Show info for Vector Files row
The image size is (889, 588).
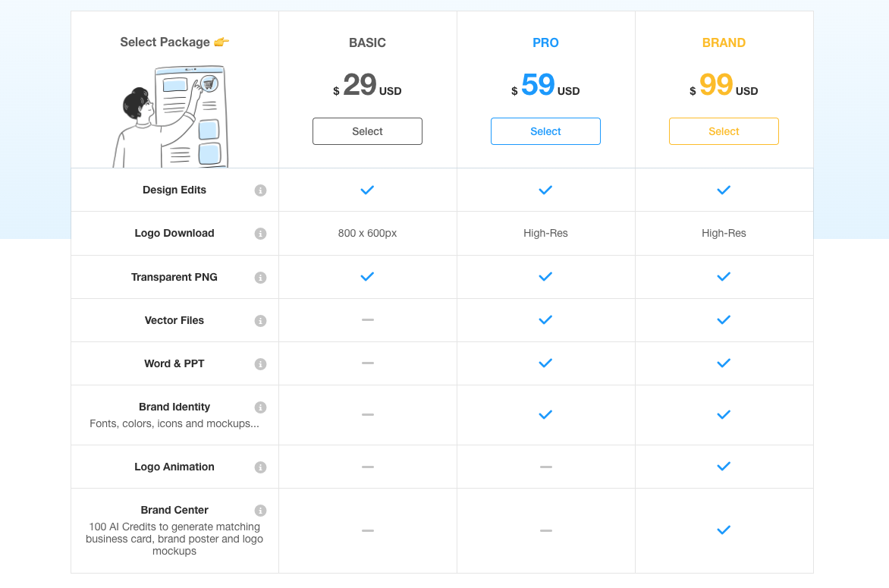[260, 321]
